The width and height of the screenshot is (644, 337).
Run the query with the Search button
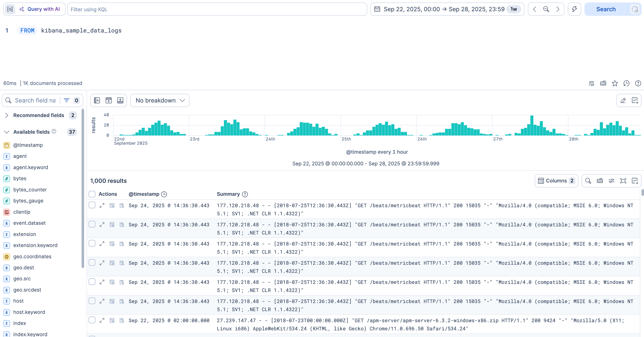click(606, 9)
